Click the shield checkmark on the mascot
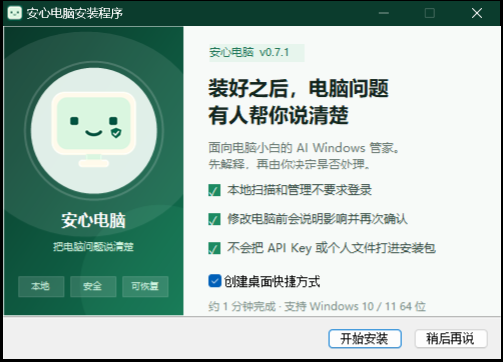Screen dimensions: 503x362 click(x=116, y=133)
